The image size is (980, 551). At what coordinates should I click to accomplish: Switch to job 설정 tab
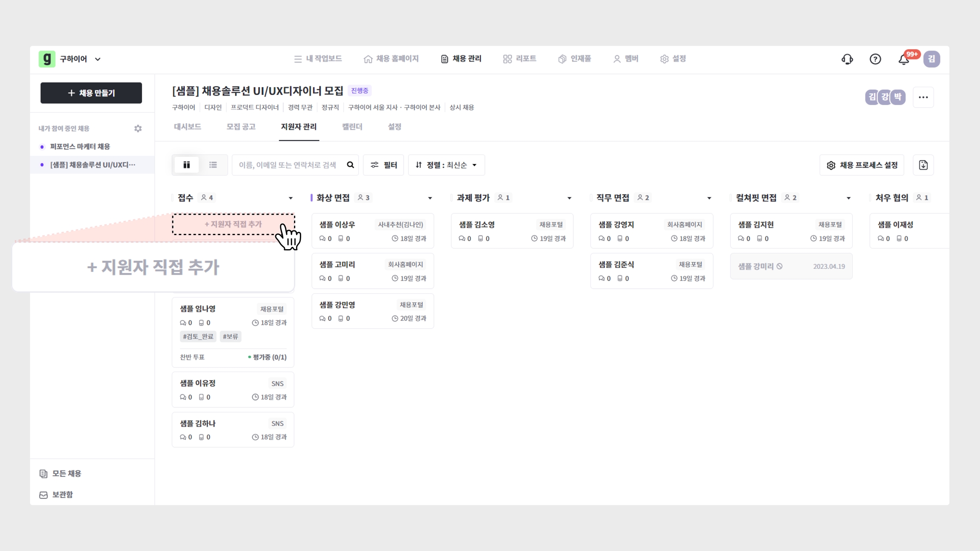394,127
